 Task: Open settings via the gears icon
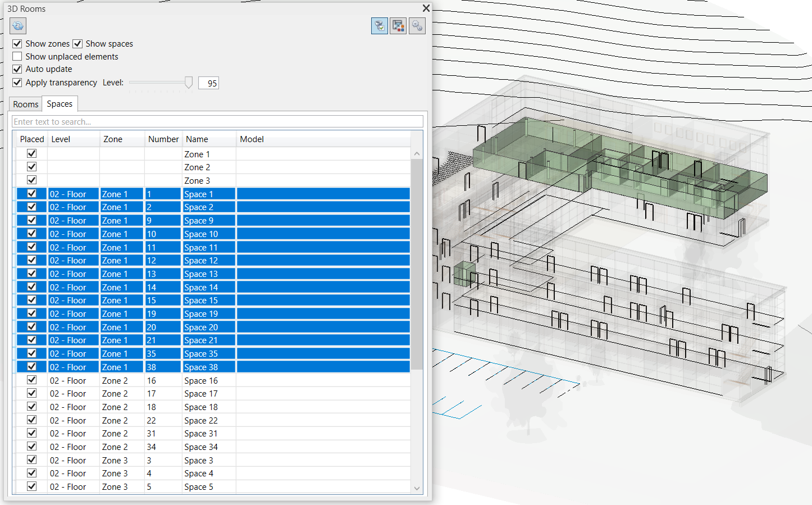point(417,26)
